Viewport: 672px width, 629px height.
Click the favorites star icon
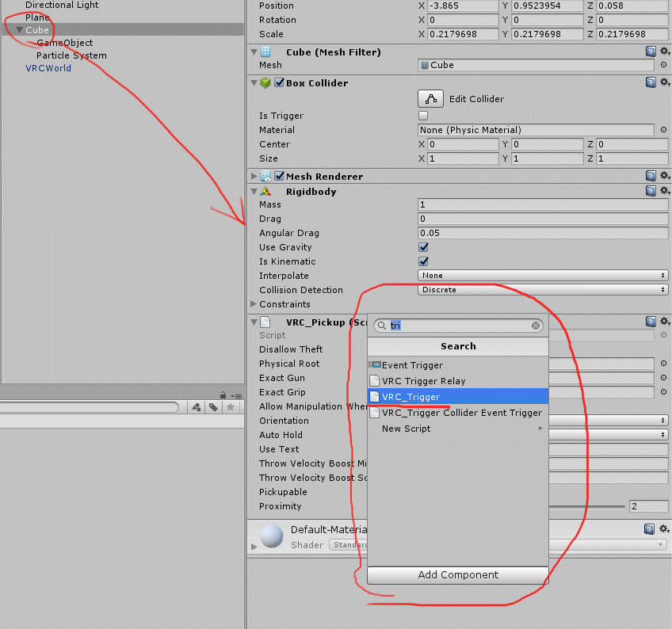[230, 407]
